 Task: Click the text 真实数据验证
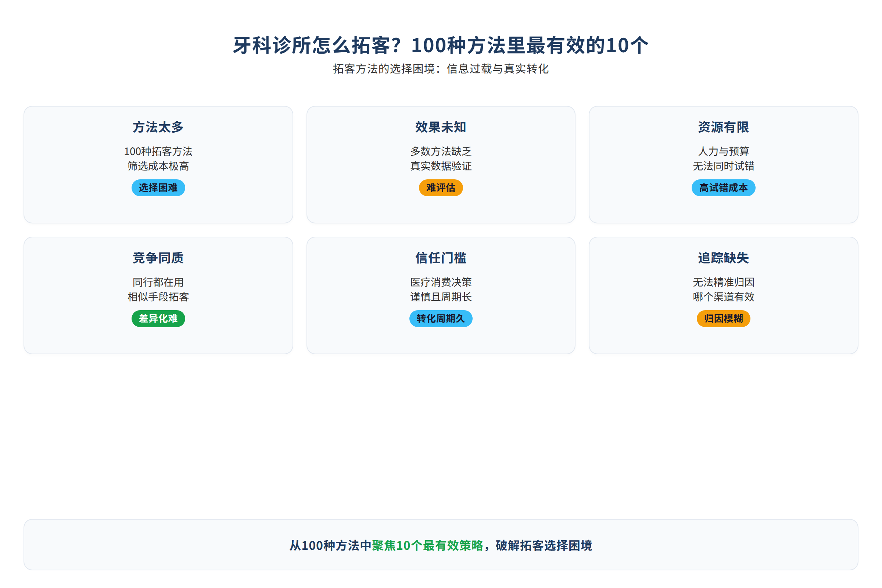441,166
